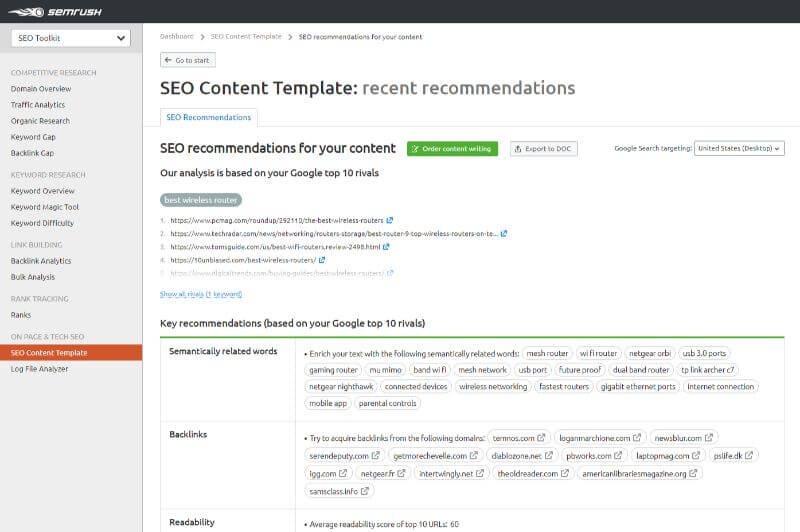This screenshot has height=532, width=800.
Task: Click the 'netgear orbi' related word tag
Action: tap(649, 353)
